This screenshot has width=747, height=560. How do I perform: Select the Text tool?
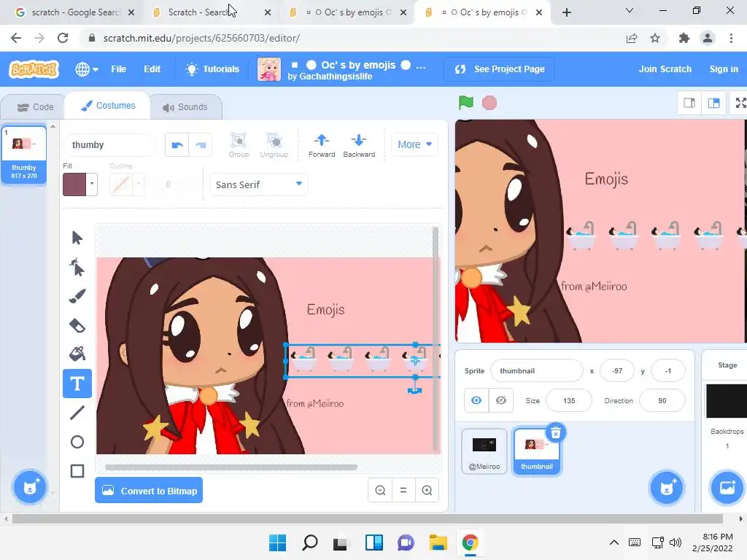[x=77, y=384]
